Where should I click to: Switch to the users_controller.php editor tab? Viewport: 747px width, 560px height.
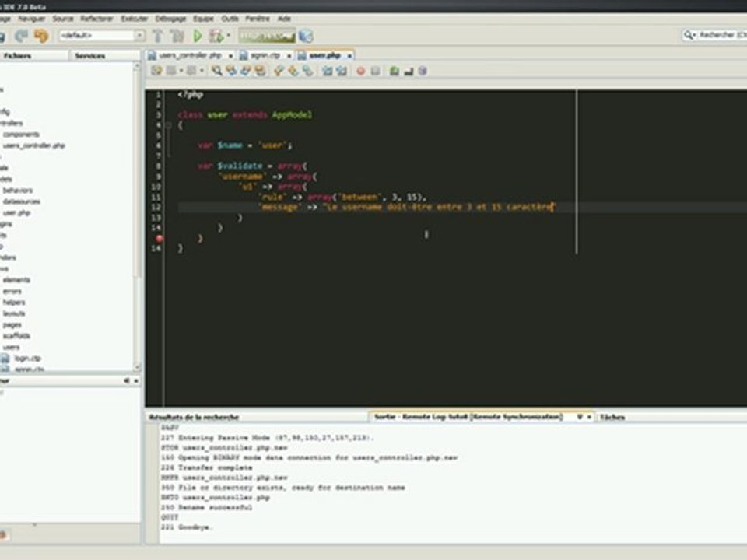pos(190,55)
